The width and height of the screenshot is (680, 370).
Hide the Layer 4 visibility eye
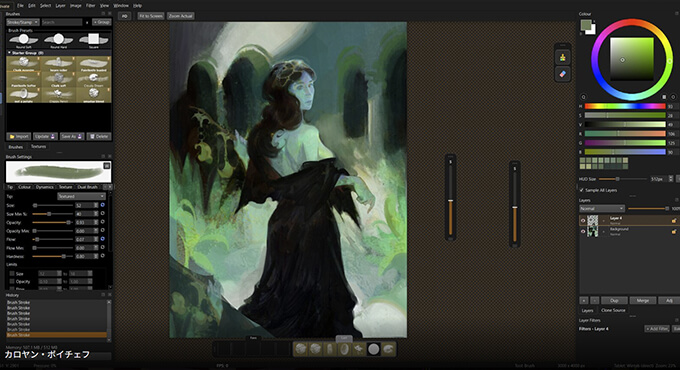(x=583, y=220)
